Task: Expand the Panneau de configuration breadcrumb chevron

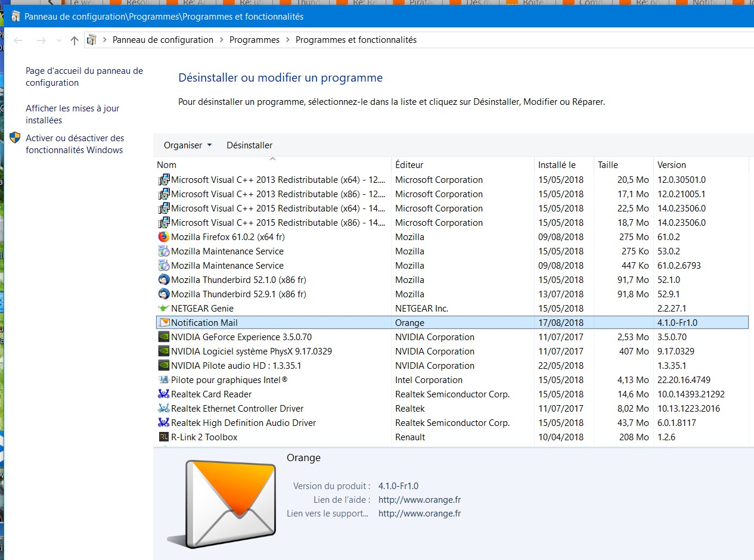Action: pyautogui.click(x=221, y=40)
